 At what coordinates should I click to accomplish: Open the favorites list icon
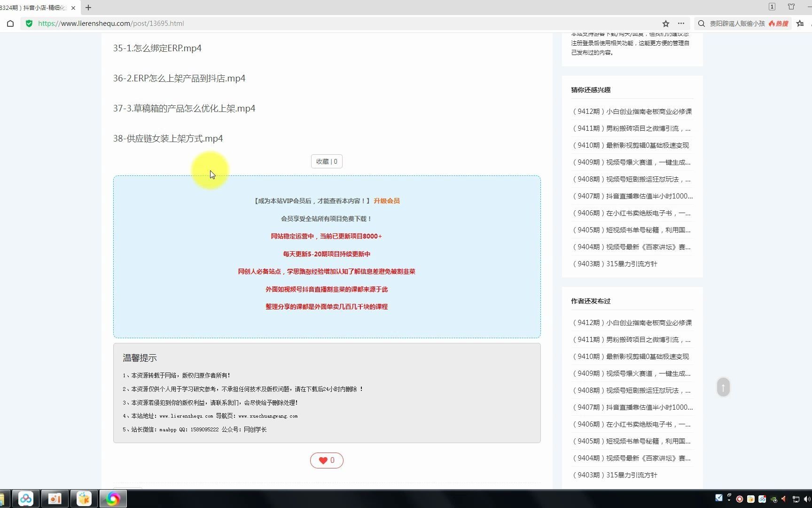(x=800, y=24)
